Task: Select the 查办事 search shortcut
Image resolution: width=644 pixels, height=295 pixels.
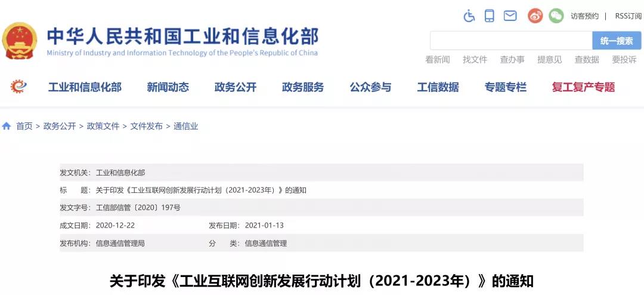Action: tap(512, 60)
